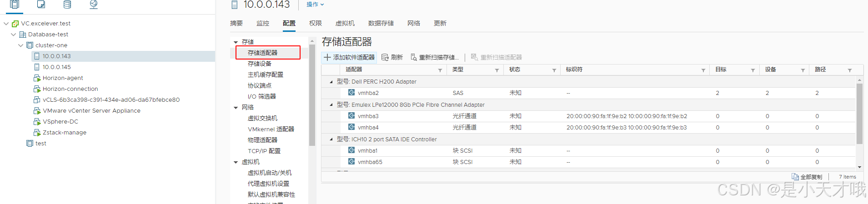Collapse ICH10 2 port SATA group
The height and width of the screenshot is (204, 868).
tap(331, 139)
